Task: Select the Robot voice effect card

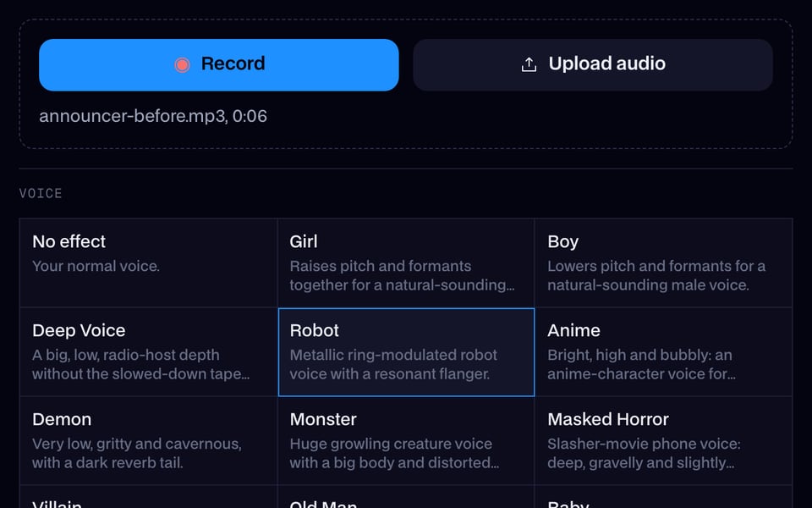Action: tap(406, 352)
